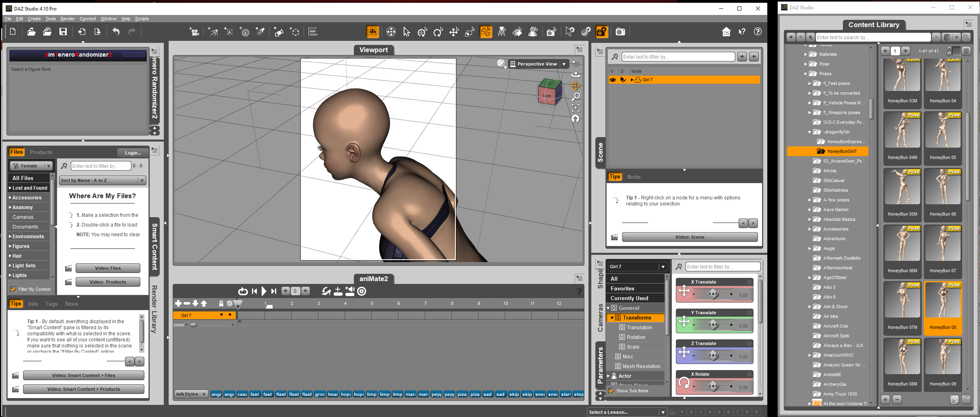Switch to the Products tab
The height and width of the screenshot is (417, 980).
point(41,152)
